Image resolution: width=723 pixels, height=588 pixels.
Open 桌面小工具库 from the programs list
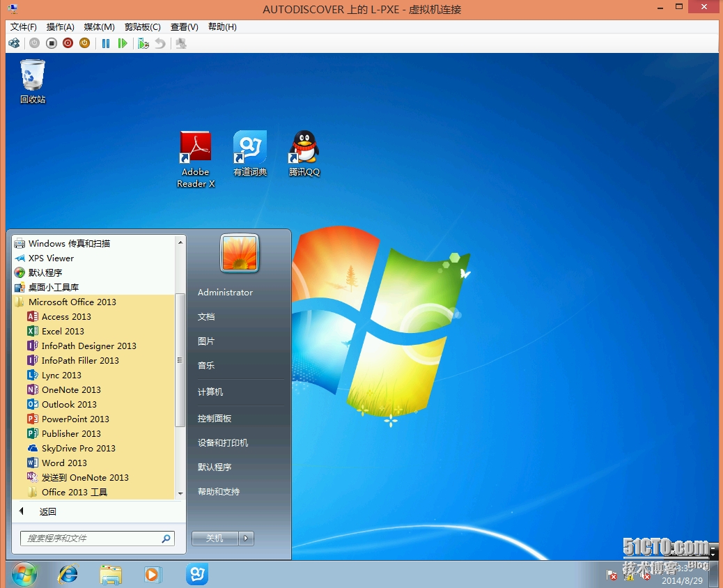tap(93, 287)
